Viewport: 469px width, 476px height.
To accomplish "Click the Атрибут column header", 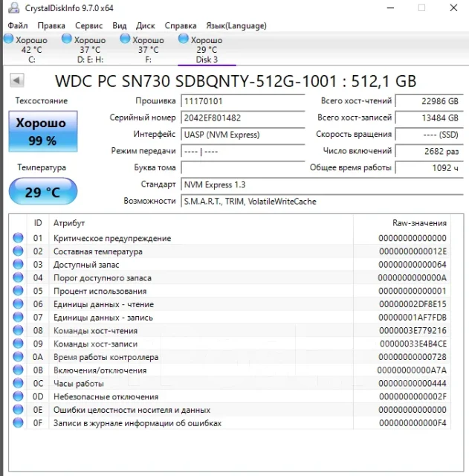I will pyautogui.click(x=201, y=223).
